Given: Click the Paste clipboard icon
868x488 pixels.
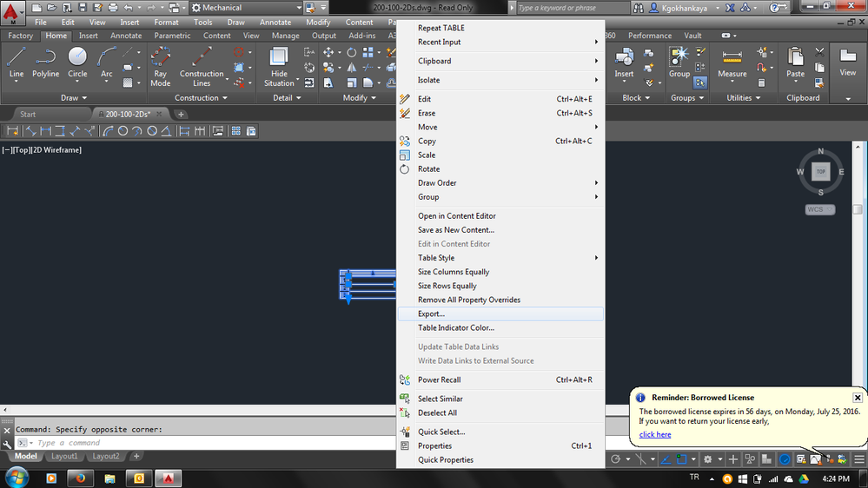Looking at the screenshot, I should pyautogui.click(x=796, y=62).
